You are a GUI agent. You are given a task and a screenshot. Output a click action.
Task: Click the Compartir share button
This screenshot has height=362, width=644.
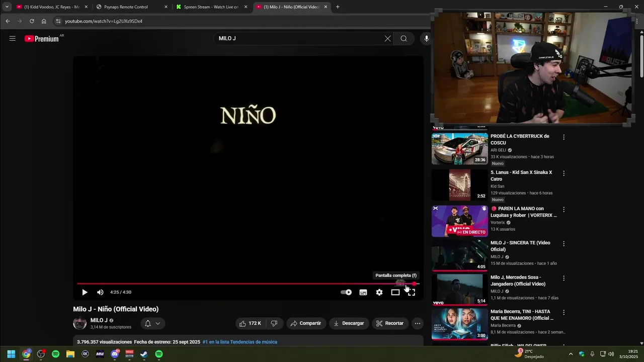pyautogui.click(x=306, y=323)
